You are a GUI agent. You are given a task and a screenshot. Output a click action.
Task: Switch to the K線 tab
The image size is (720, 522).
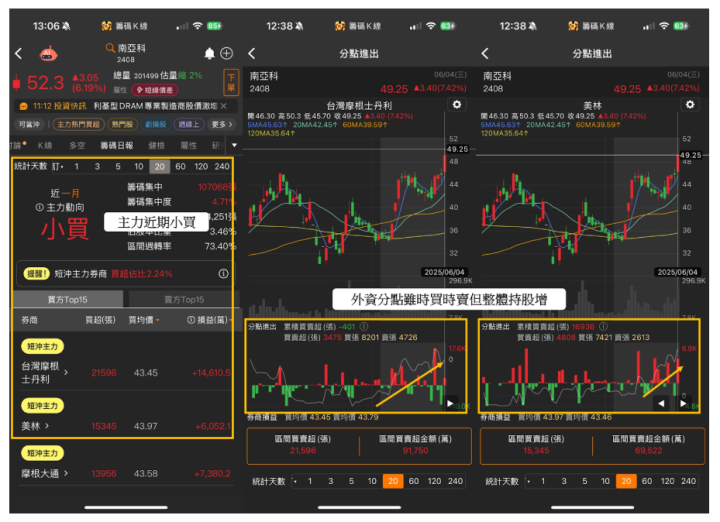pyautogui.click(x=45, y=146)
